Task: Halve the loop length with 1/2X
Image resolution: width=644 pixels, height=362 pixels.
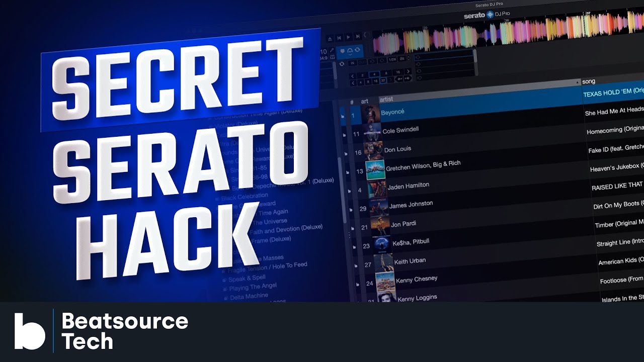Action: (x=392, y=59)
